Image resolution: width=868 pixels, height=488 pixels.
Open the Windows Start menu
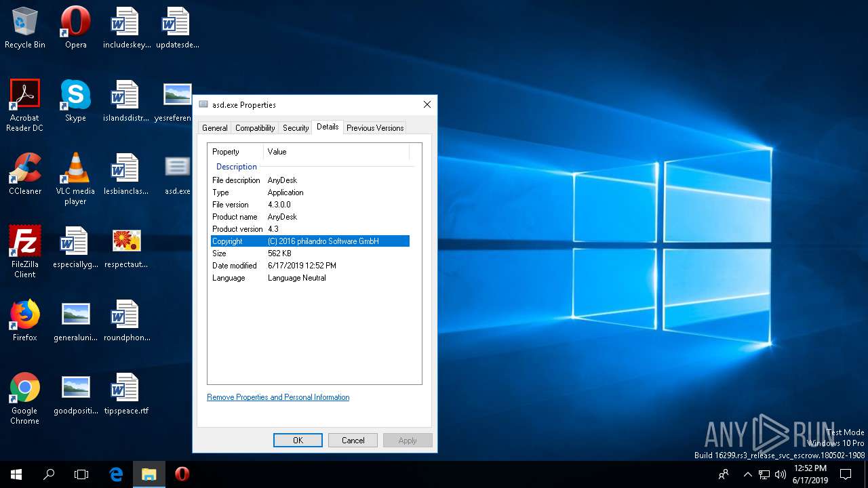click(x=16, y=474)
